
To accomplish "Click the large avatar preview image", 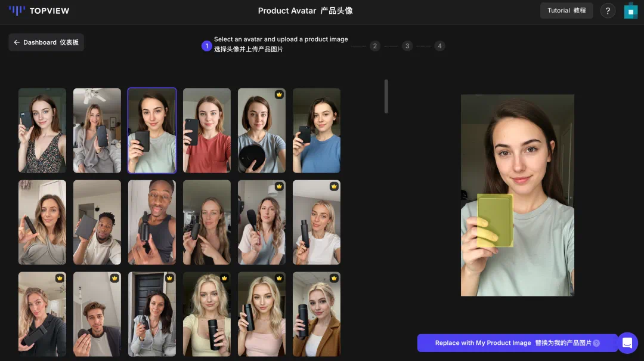I will point(517,195).
